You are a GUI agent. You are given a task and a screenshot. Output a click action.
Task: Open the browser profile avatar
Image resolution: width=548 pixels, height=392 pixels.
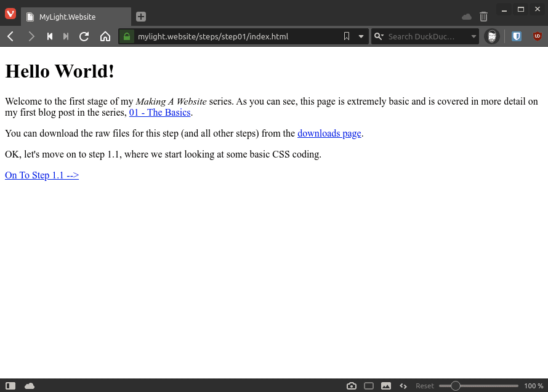coord(491,36)
